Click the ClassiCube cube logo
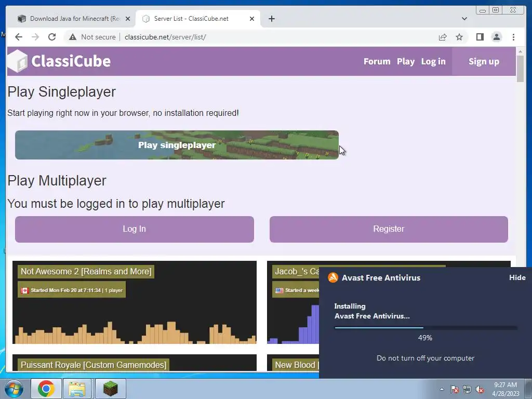 click(x=18, y=61)
